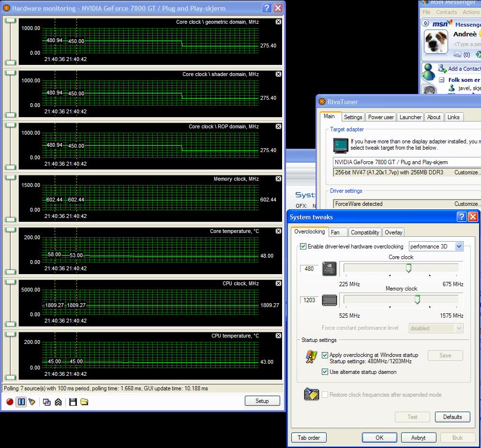Click the Memory clock slider thumb
Image resolution: width=481 pixels, height=448 pixels.
pos(417,299)
